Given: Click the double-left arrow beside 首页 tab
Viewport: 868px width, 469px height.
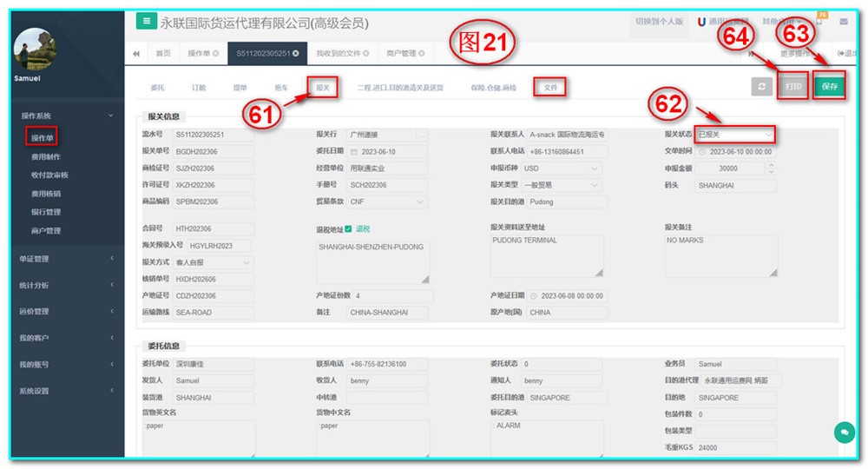Looking at the screenshot, I should click(136, 54).
